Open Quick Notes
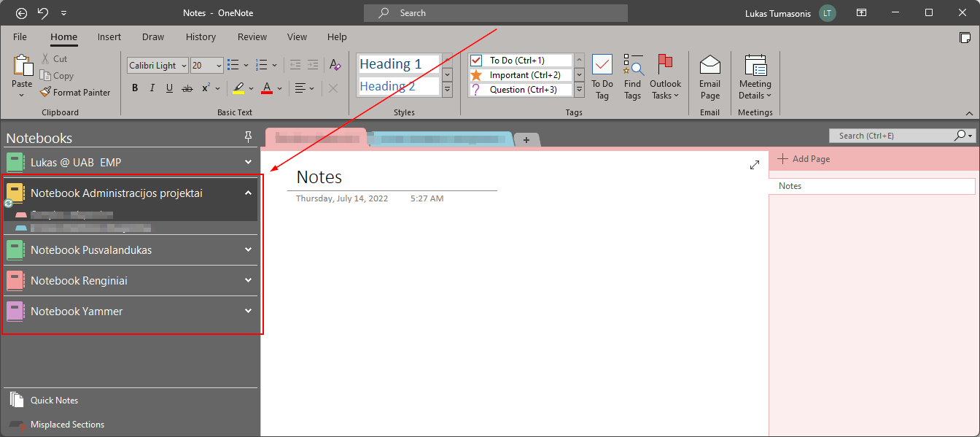The image size is (980, 437). click(x=54, y=400)
